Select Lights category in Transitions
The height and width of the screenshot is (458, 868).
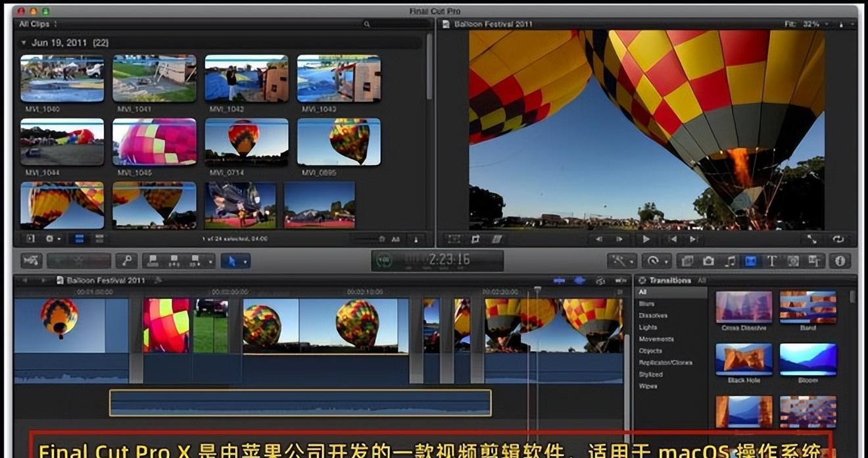click(x=648, y=327)
